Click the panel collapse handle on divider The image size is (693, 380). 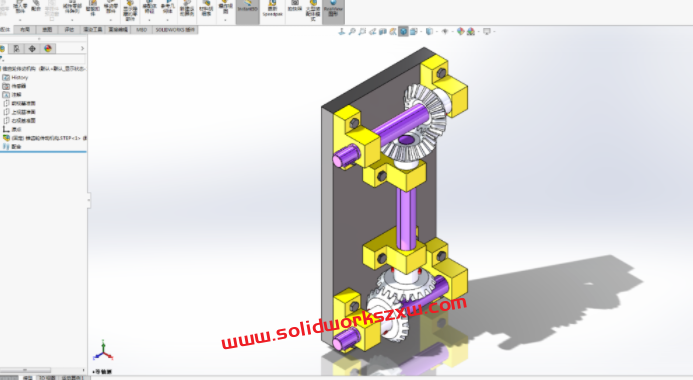89,200
